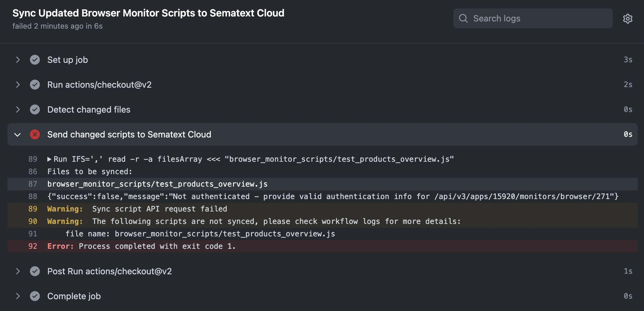Click the 'file name:' log line
Viewport: 644px width, 311px height.
pos(200,234)
